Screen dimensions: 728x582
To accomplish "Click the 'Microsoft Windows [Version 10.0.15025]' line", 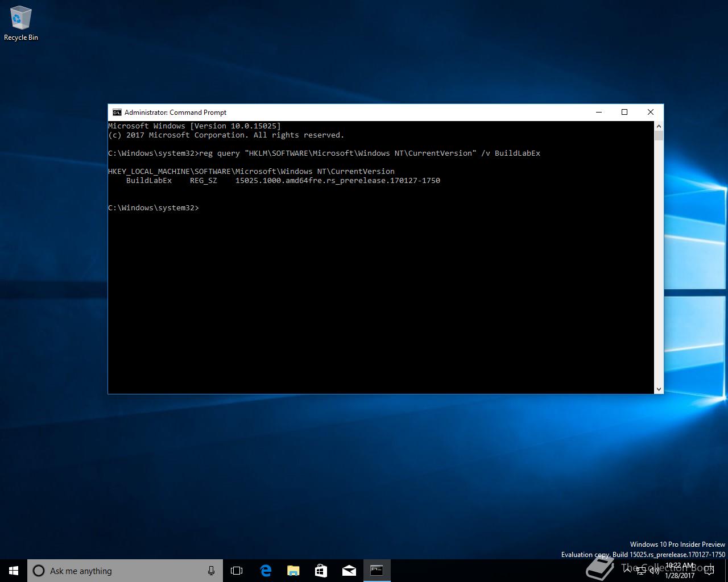I will click(x=195, y=126).
